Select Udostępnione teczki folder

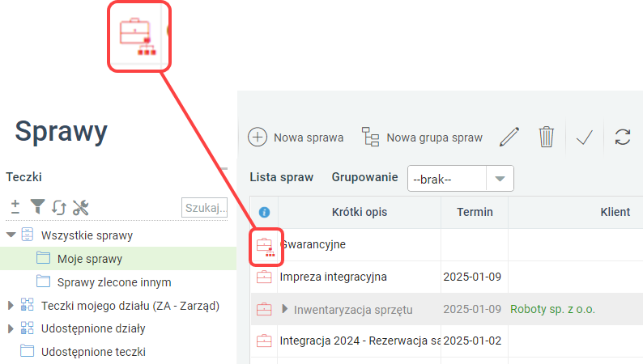[93, 352]
